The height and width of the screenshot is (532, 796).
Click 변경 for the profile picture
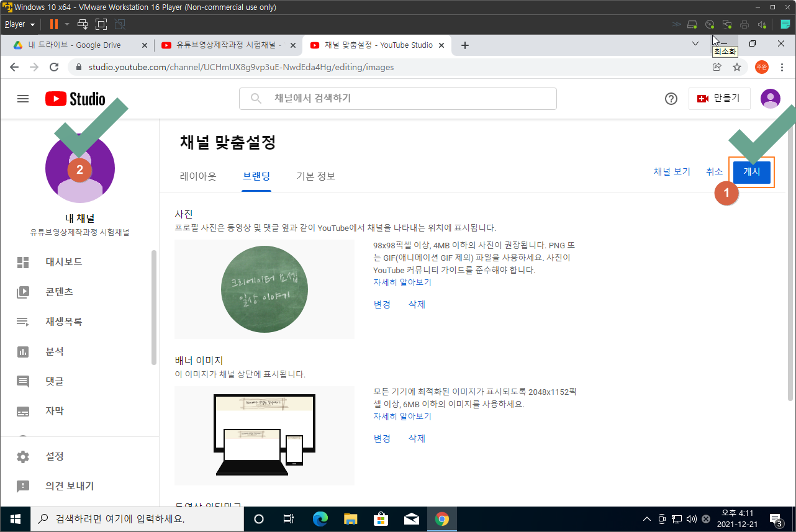382,304
